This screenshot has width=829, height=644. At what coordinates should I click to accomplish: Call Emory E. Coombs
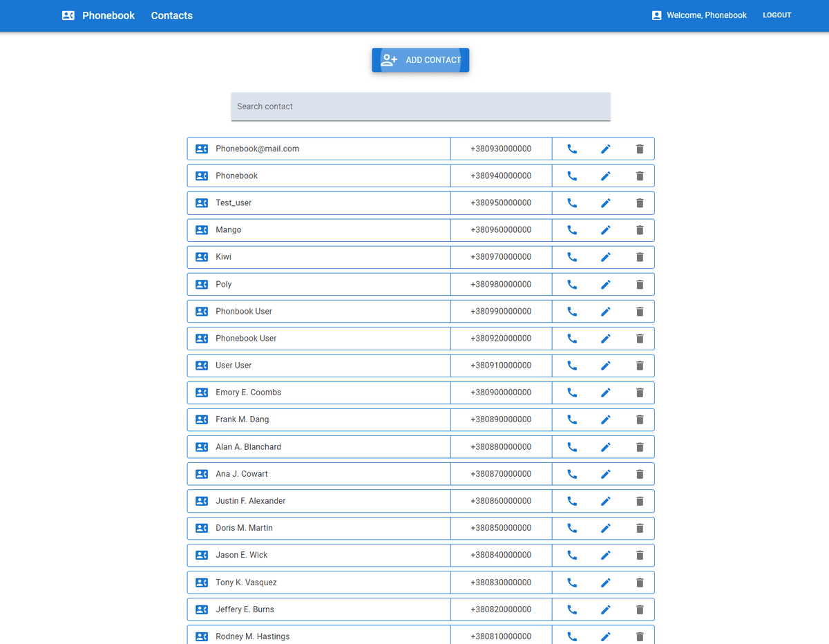click(x=572, y=392)
